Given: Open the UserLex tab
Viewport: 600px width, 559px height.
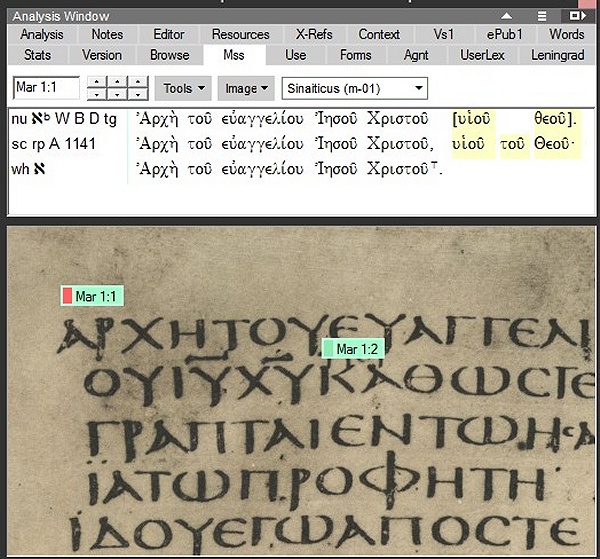Looking at the screenshot, I should (482, 55).
